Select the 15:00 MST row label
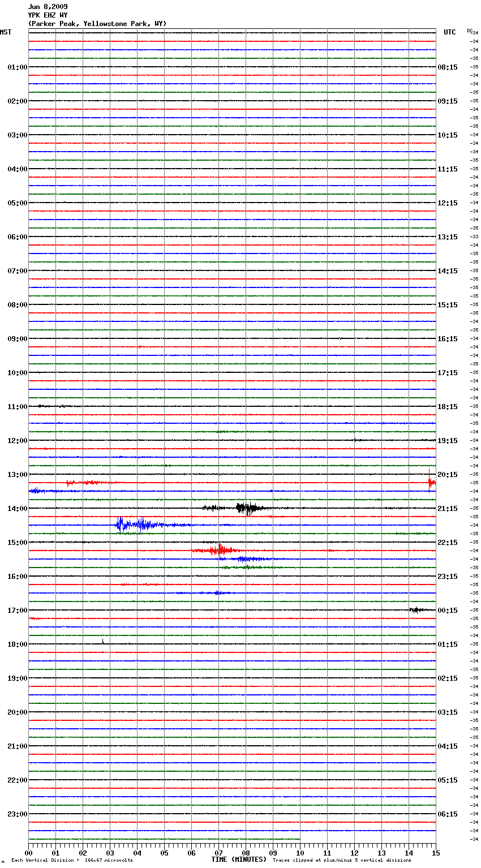The image size is (481, 868). coord(18,543)
